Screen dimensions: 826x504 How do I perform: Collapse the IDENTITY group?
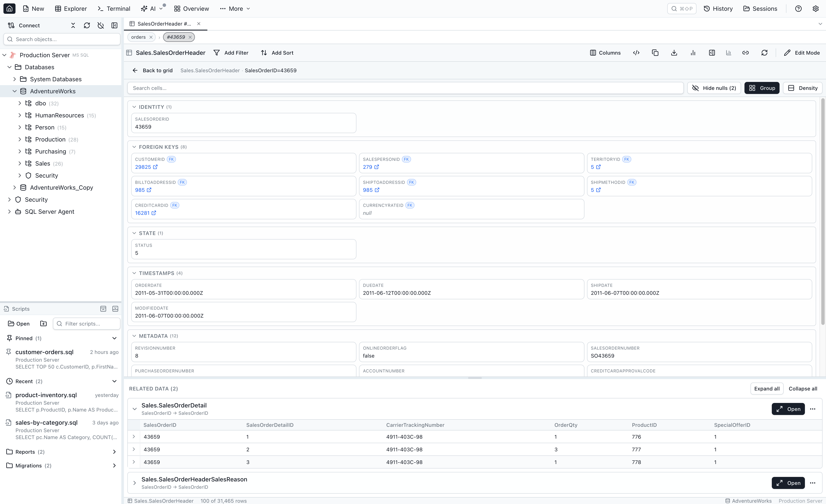click(134, 107)
